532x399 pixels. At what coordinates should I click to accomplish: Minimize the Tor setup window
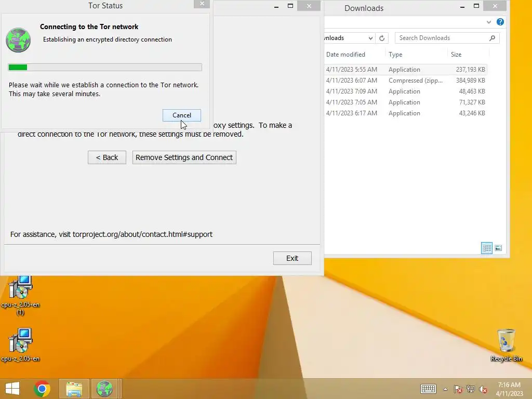click(x=276, y=6)
